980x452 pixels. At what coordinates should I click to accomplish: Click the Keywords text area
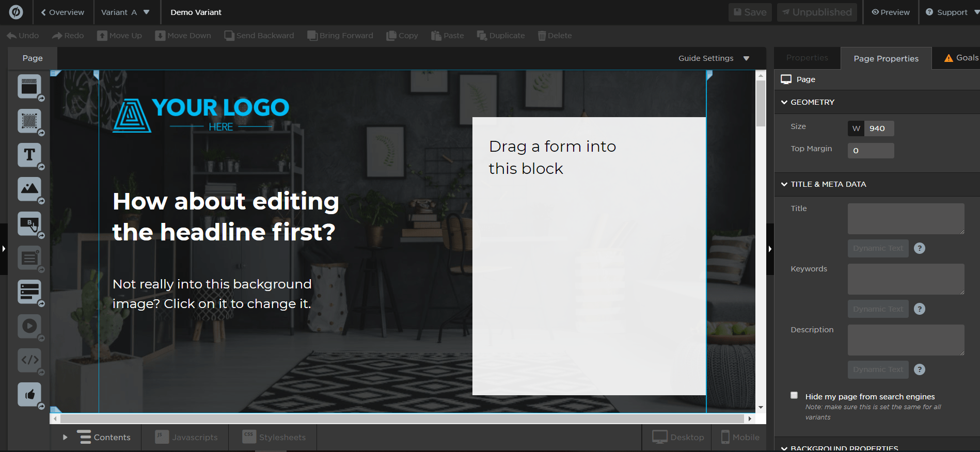[x=906, y=279]
